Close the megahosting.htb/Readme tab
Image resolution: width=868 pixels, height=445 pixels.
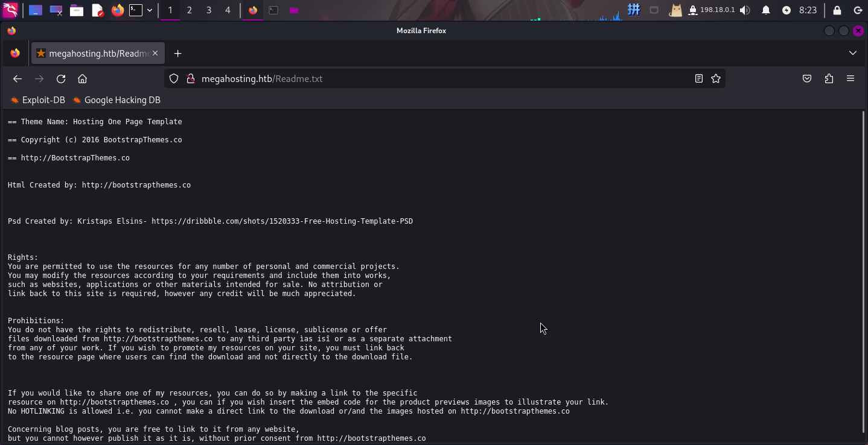155,53
